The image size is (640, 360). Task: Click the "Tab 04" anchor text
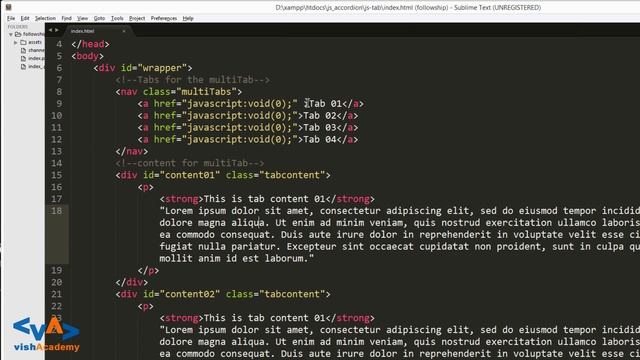(x=320, y=140)
